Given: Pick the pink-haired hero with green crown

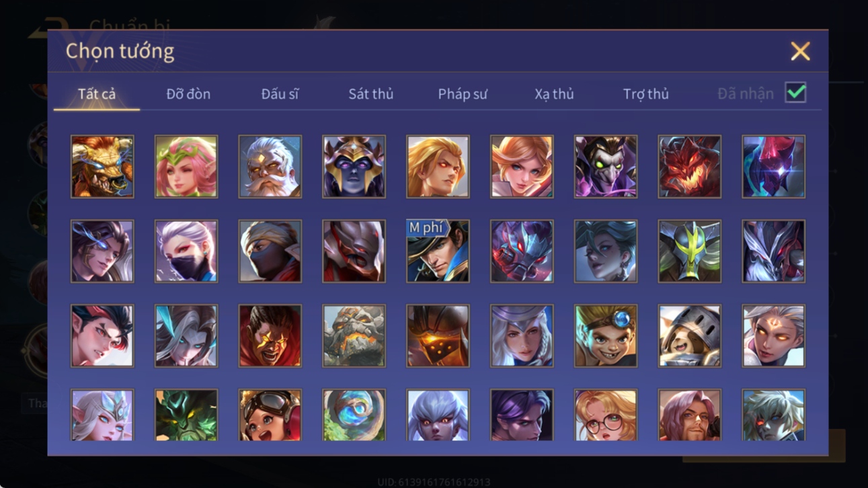Looking at the screenshot, I should point(186,167).
